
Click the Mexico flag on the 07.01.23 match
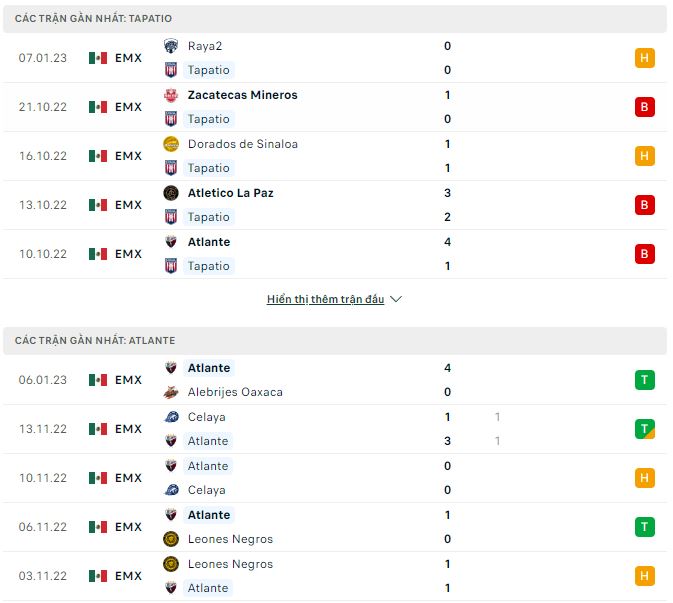coord(97,58)
